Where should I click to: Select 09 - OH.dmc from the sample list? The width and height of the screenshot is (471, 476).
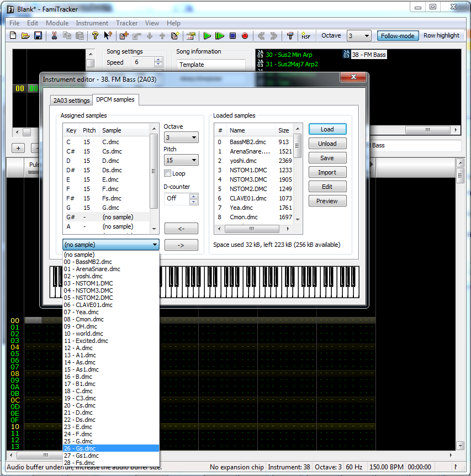tap(111, 326)
